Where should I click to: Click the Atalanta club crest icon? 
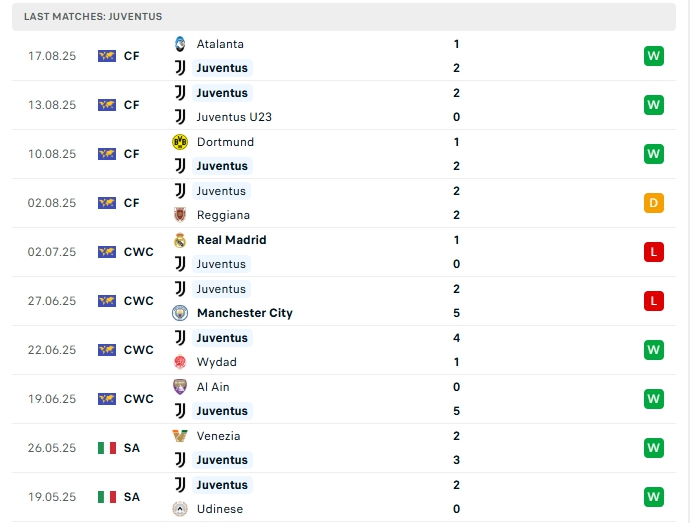pos(180,44)
